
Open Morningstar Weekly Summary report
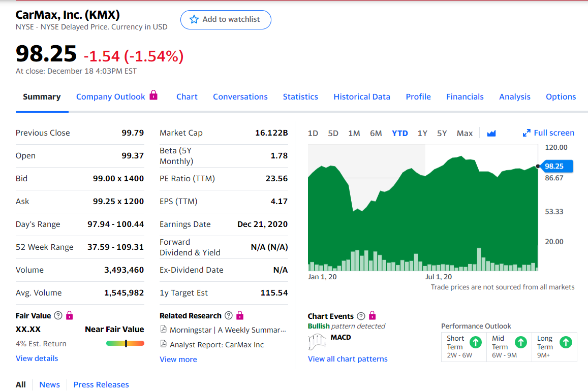point(228,330)
